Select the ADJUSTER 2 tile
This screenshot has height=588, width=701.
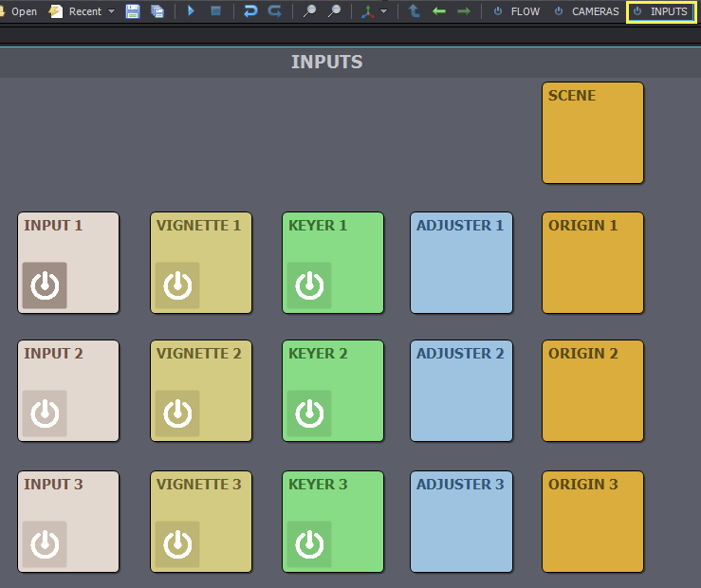click(x=461, y=391)
